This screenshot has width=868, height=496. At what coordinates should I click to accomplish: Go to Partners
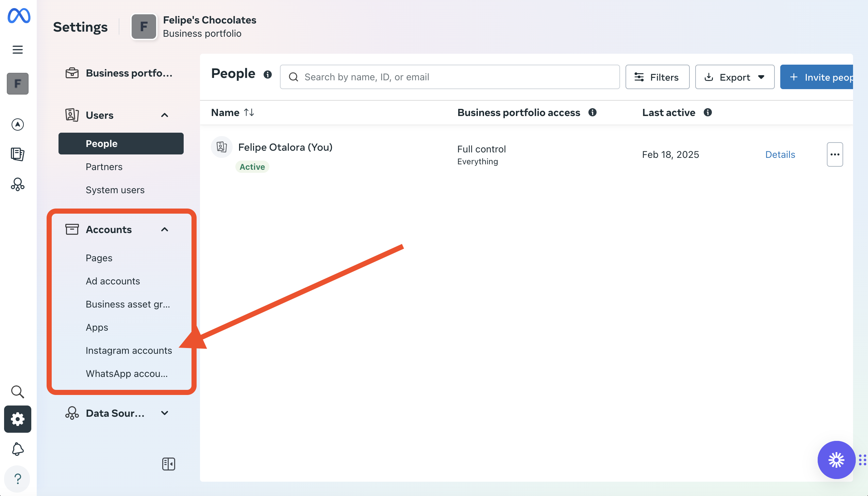pos(104,167)
